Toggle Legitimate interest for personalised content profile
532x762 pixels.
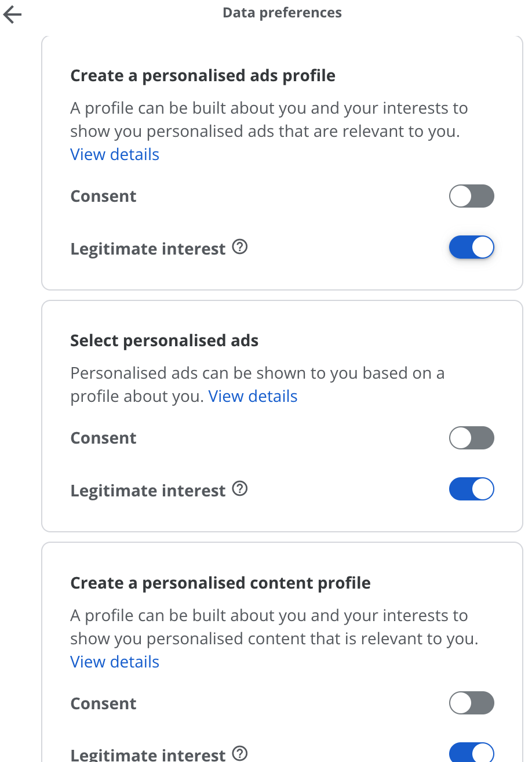tap(471, 753)
